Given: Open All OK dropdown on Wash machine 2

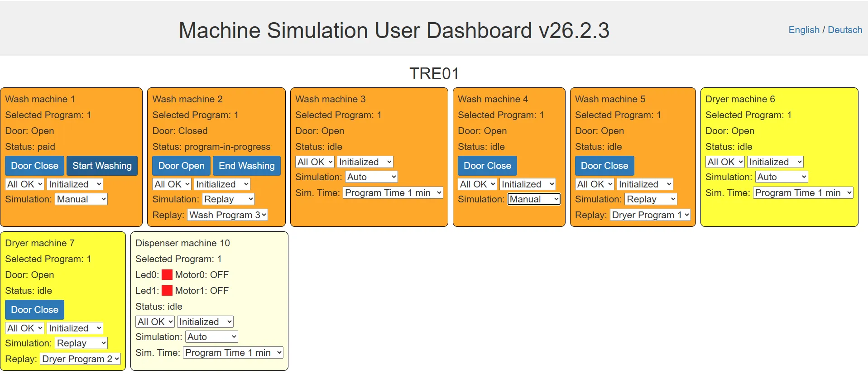Looking at the screenshot, I should click(x=172, y=184).
